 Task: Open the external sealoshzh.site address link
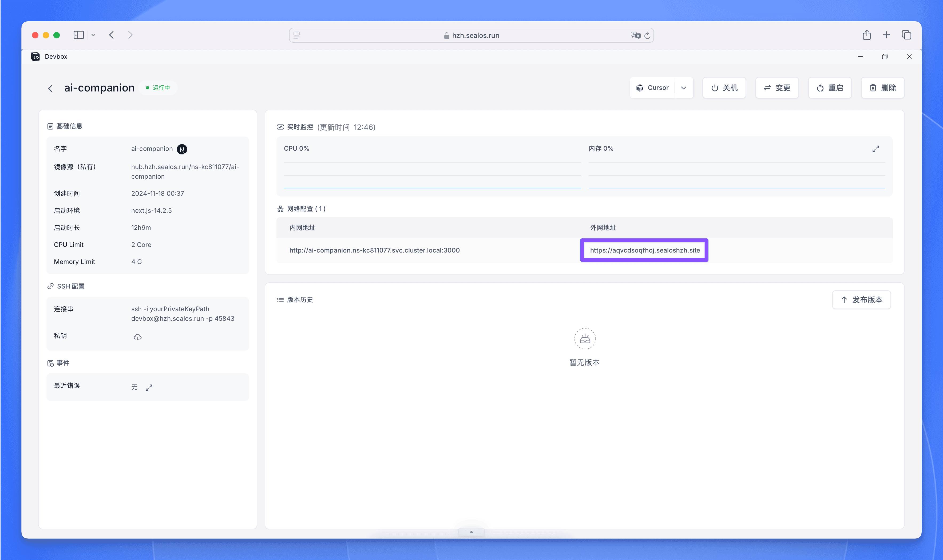644,250
